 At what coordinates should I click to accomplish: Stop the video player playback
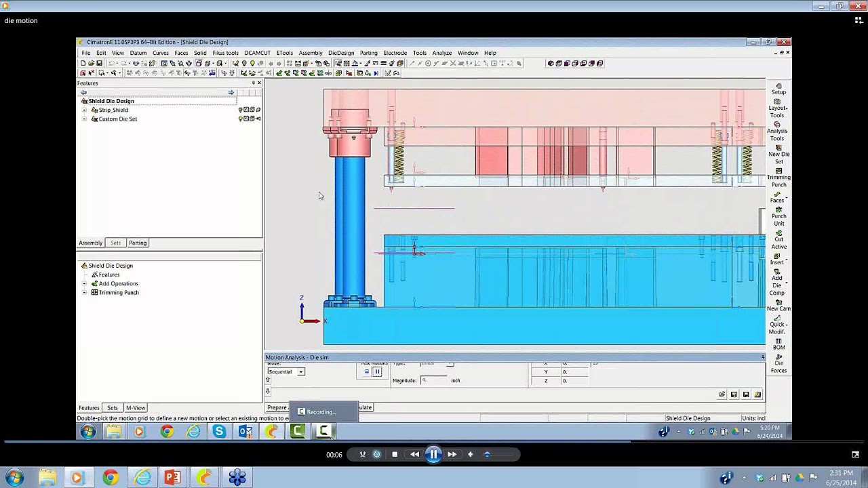[x=395, y=454]
